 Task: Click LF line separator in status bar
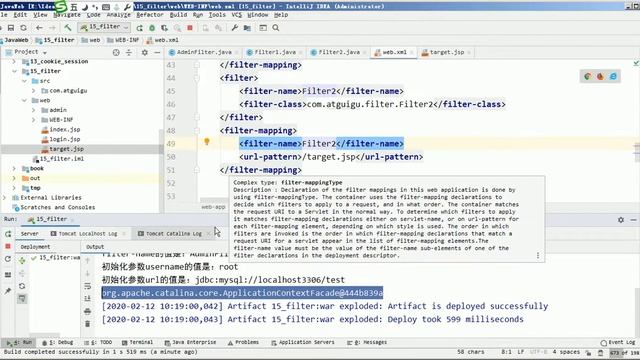click(x=520, y=352)
